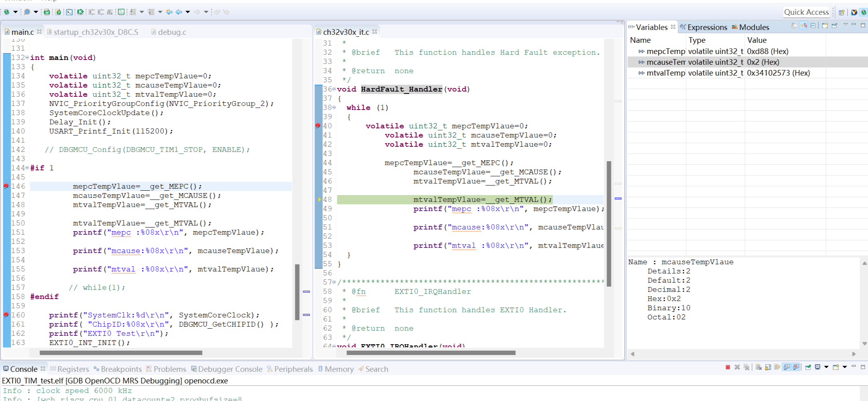Switch to the Debug perspective bug icon

click(x=864, y=12)
